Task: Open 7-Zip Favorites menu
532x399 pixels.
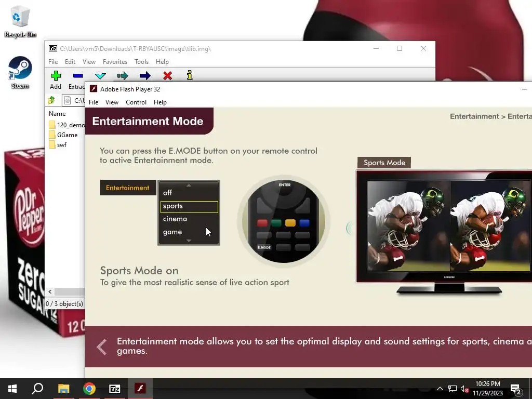Action: coord(115,62)
